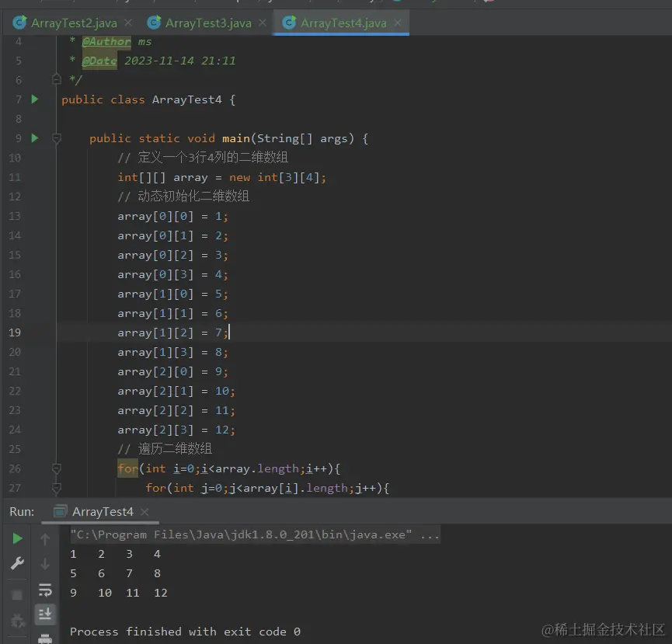
Task: Click the comment on line 10
Action: 203,158
